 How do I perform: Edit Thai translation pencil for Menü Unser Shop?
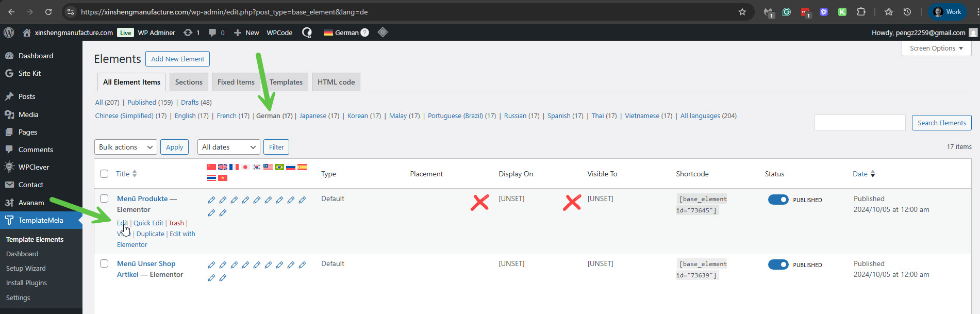[x=211, y=278]
